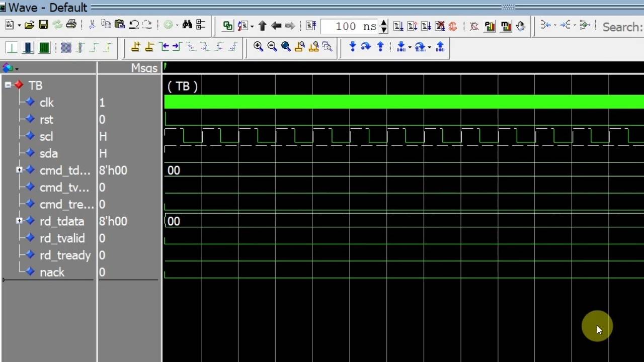
Task: Click the collapse-all list icon beside the binoculars
Action: pyautogui.click(x=201, y=25)
